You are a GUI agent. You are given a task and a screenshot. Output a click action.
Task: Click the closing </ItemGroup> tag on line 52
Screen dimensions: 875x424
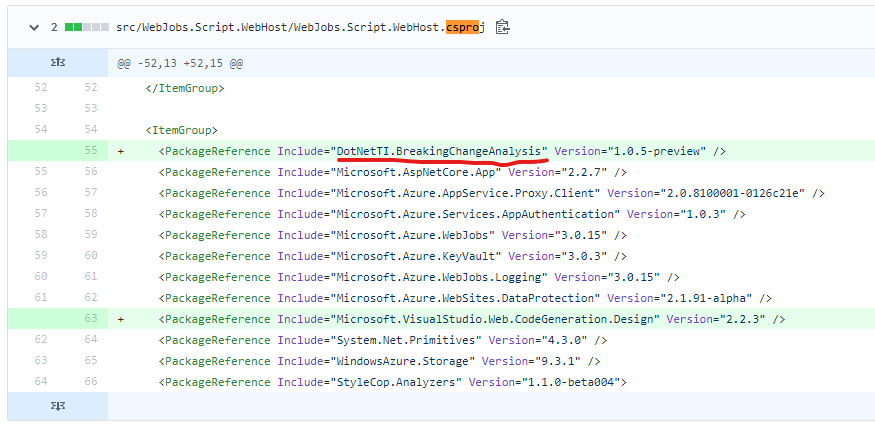click(185, 88)
